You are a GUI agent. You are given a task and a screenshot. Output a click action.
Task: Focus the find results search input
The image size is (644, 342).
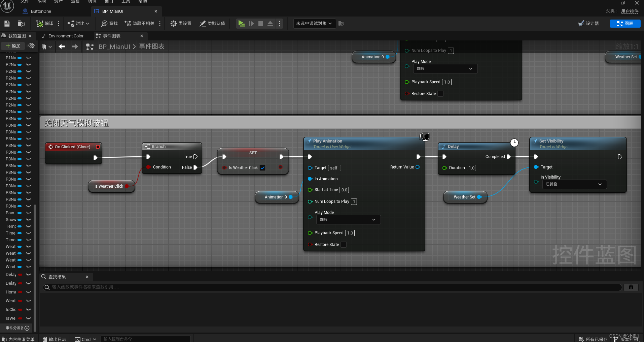click(x=332, y=287)
